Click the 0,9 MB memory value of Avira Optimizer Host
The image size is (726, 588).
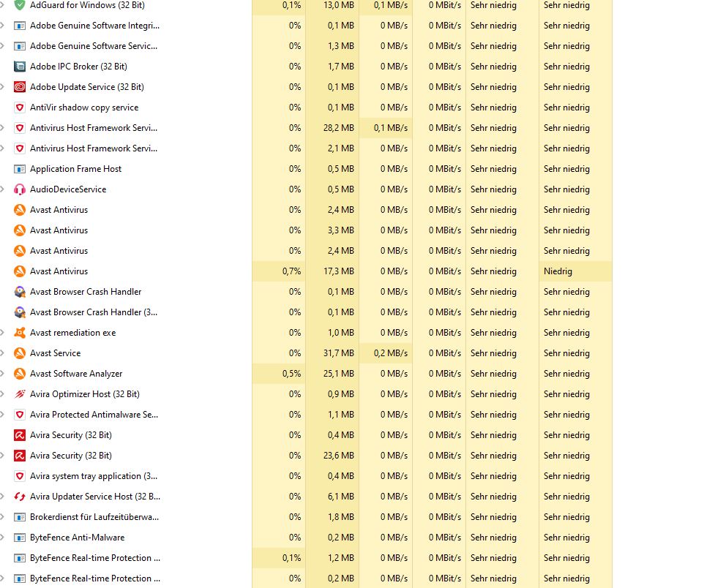[x=341, y=394]
